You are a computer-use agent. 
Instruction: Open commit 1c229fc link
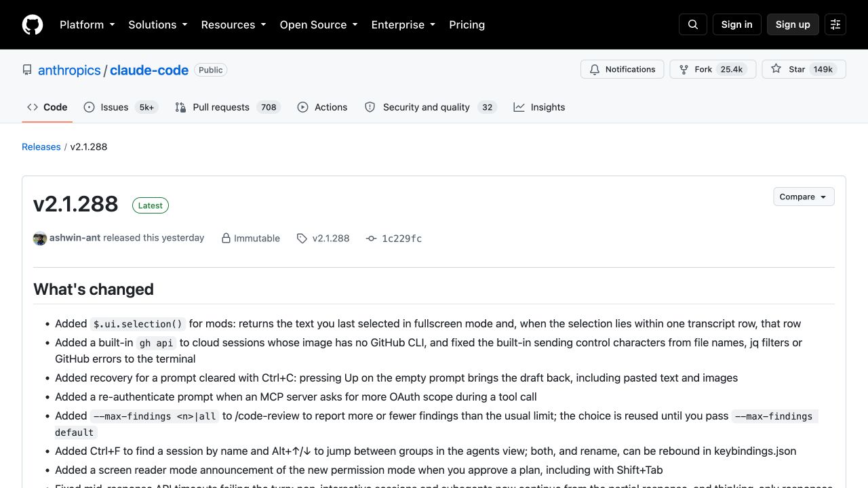401,239
